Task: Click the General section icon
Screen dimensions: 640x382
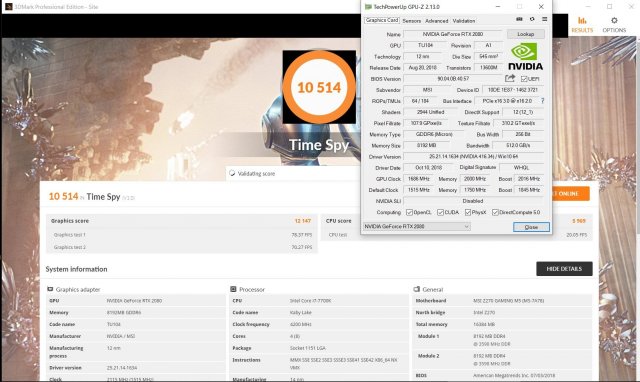Action: point(417,289)
